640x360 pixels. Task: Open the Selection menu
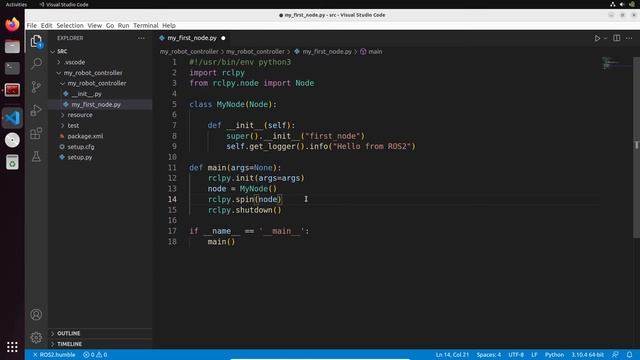[x=70, y=25]
